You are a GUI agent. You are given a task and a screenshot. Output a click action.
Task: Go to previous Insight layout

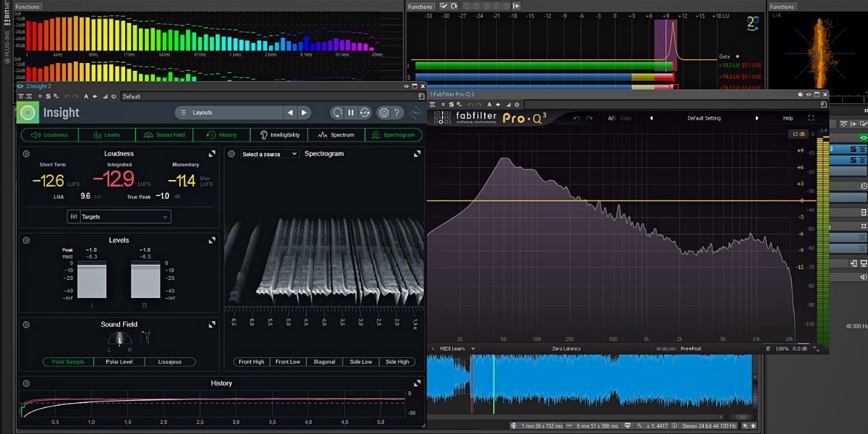tap(290, 113)
